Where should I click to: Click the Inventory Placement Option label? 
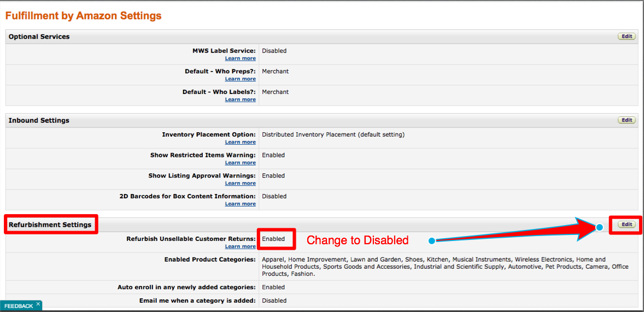209,134
